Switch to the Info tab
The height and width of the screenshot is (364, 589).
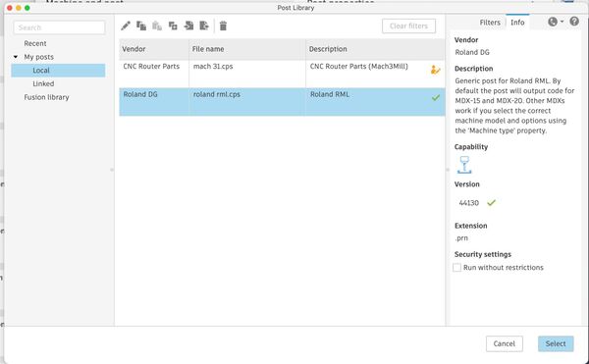[x=517, y=23]
